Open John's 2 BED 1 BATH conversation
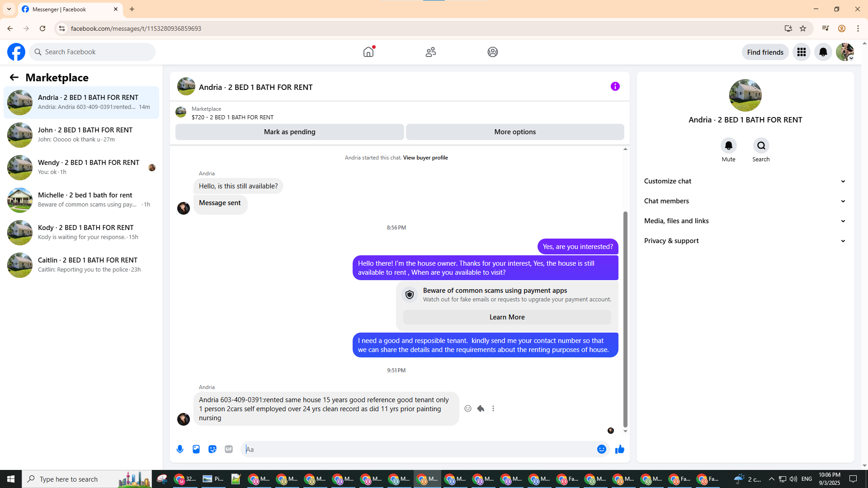This screenshot has width=868, height=488. point(81,135)
